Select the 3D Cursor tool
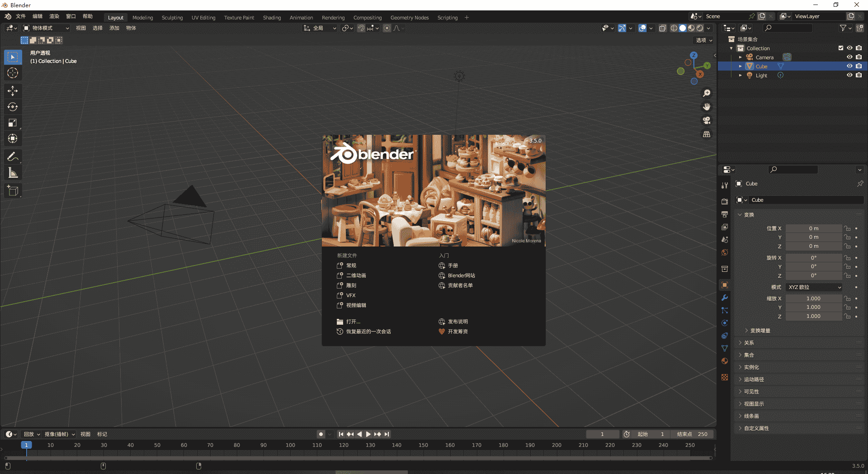Viewport: 868px width, 474px height. click(x=13, y=73)
